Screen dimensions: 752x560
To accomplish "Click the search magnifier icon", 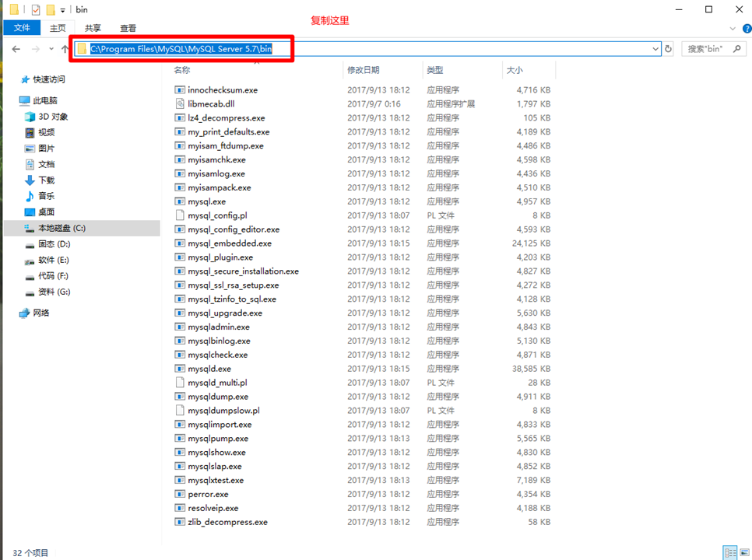I will coord(737,49).
